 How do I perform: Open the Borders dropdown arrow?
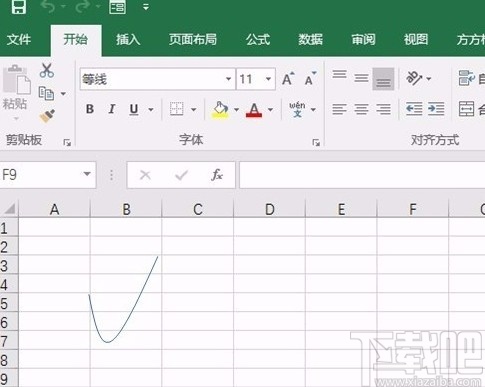pos(193,109)
